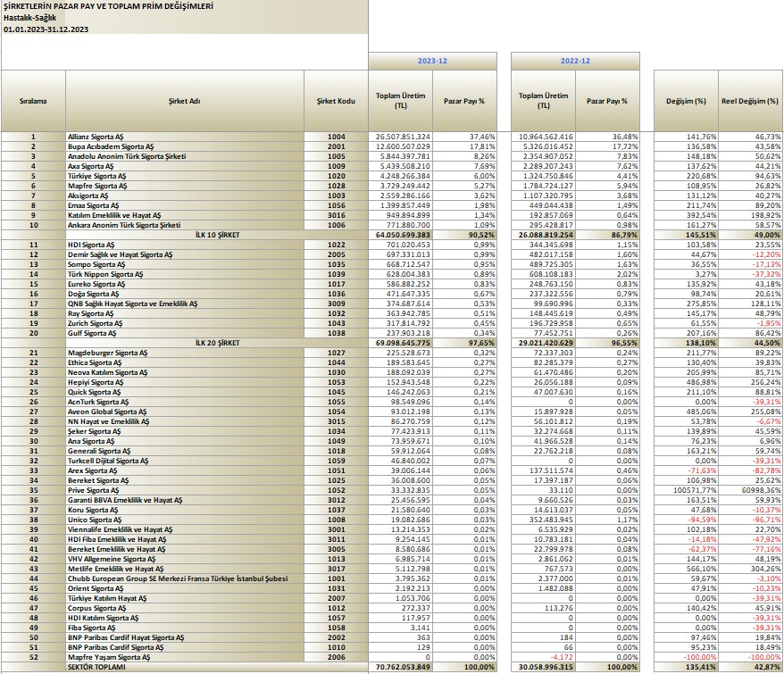The width and height of the screenshot is (784, 674).
Task: Select Allianz premium value 26.507.851.324
Action: pos(401,137)
